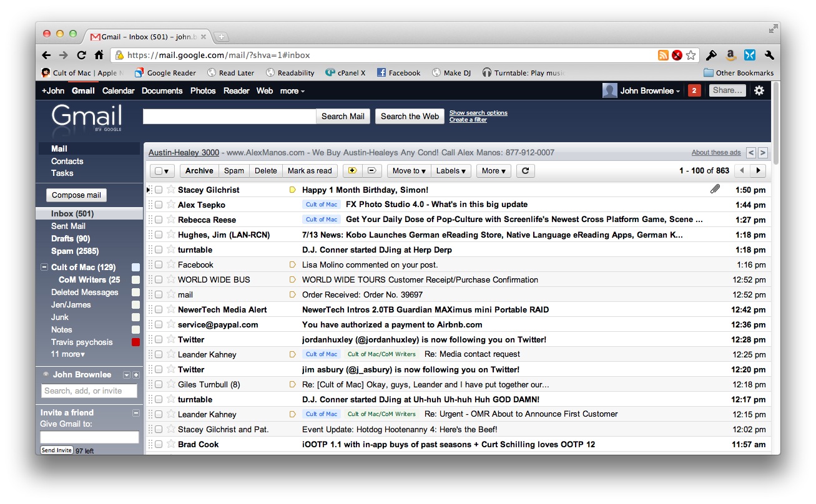Go to the next page of messages arrow
This screenshot has width=816, height=504.
tap(758, 171)
